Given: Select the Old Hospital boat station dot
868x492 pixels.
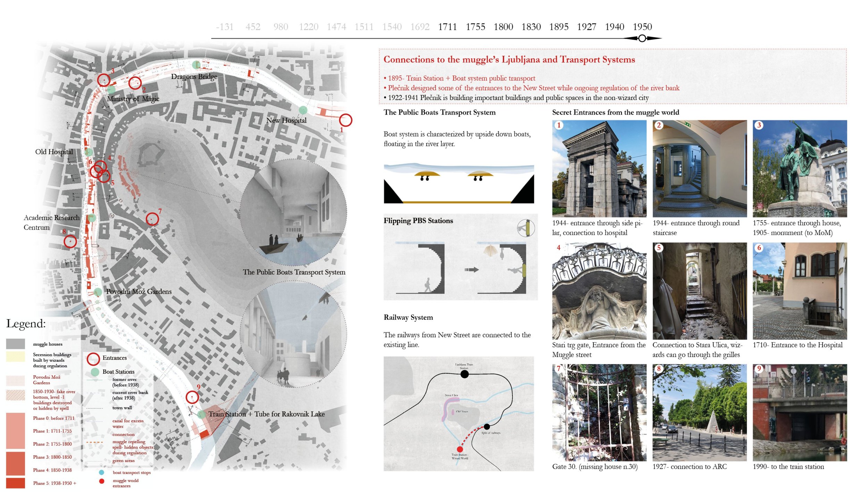Looking at the screenshot, I should click(x=89, y=152).
